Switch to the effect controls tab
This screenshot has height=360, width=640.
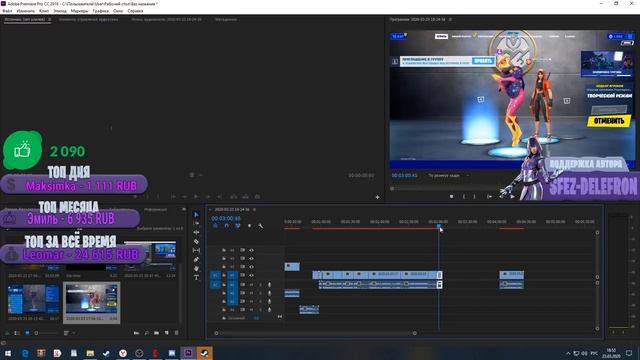tap(89, 19)
